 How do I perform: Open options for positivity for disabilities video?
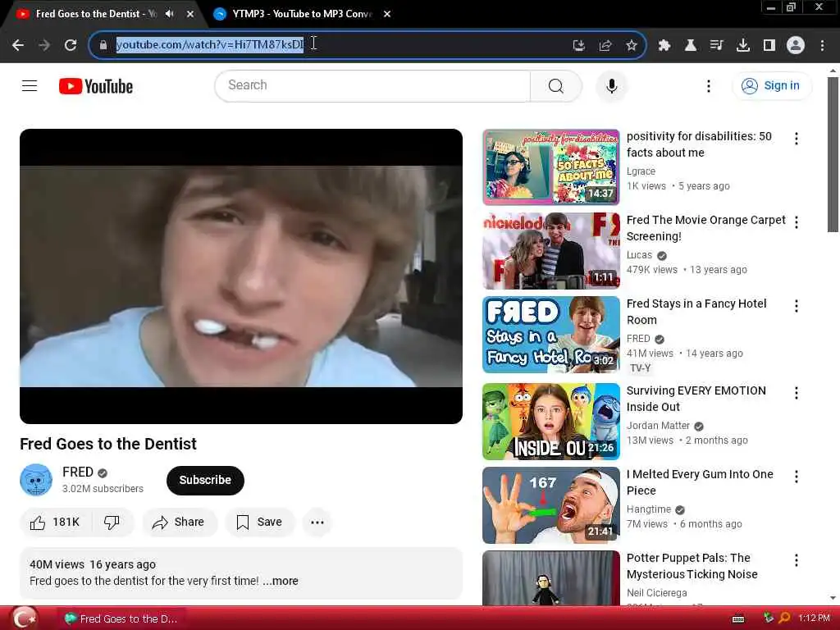click(796, 139)
